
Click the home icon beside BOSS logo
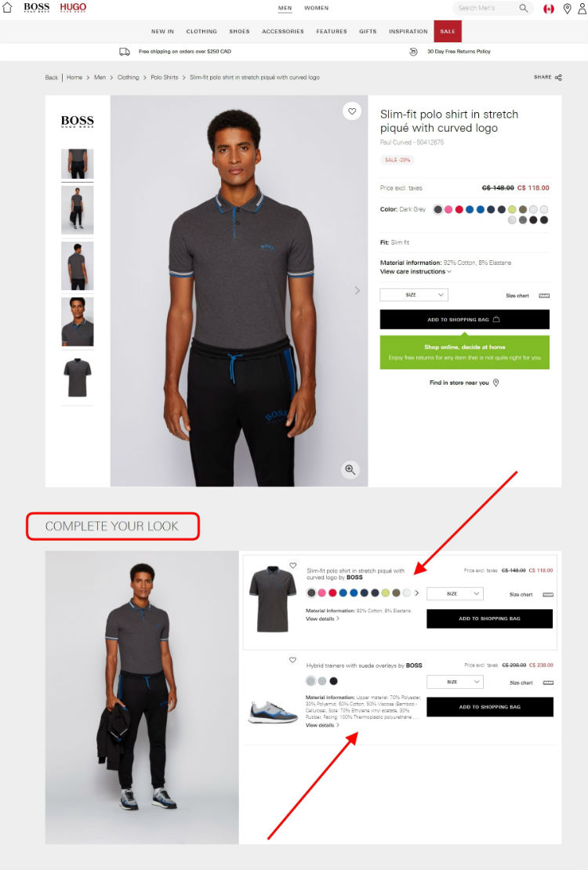pos(7,8)
